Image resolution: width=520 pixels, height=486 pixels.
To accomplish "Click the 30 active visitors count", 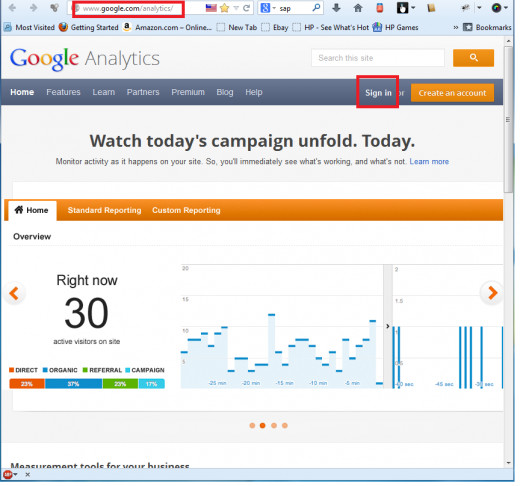I will 86,313.
